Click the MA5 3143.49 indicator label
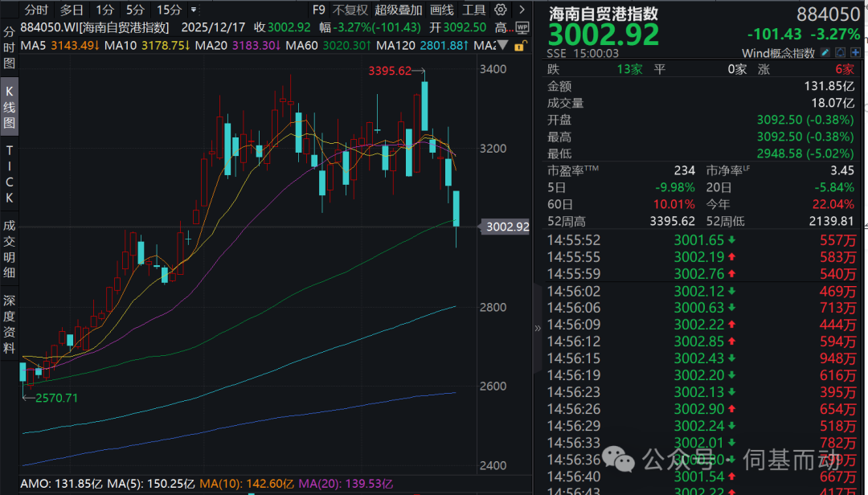This screenshot has width=868, height=495. pyautogui.click(x=59, y=46)
